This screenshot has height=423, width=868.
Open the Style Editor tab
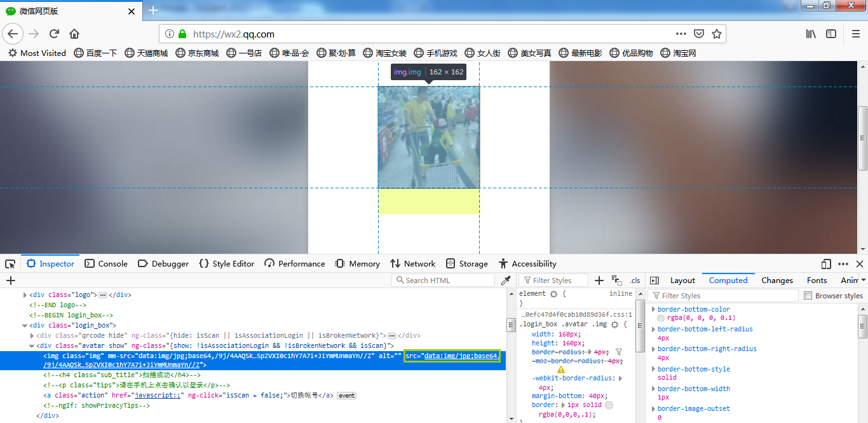pos(226,264)
